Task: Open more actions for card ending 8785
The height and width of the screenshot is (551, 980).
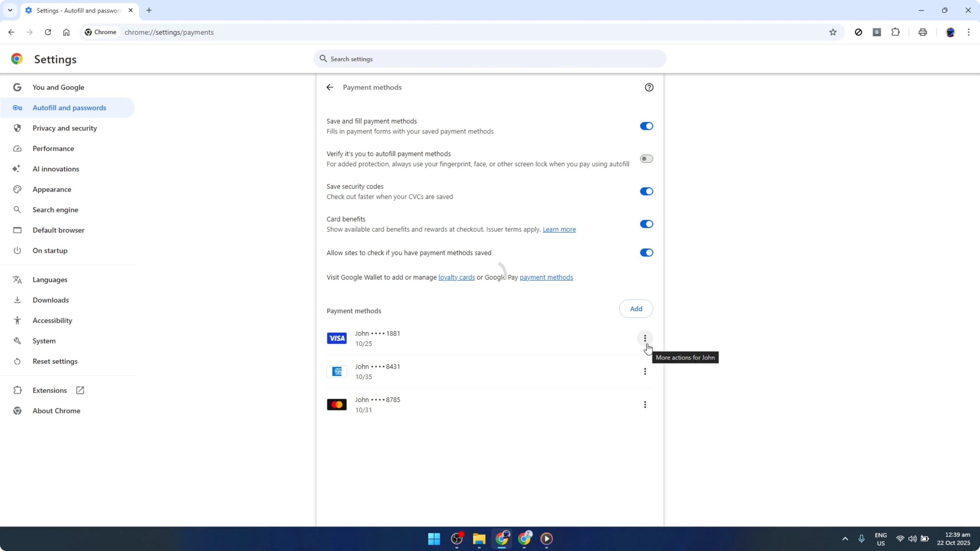Action: pos(645,404)
